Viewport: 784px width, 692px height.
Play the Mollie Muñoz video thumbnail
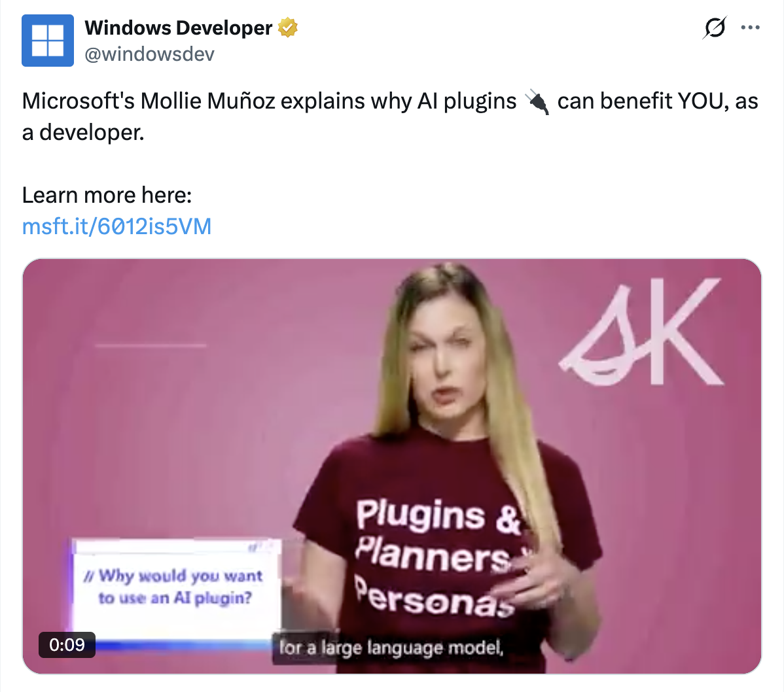point(392,466)
